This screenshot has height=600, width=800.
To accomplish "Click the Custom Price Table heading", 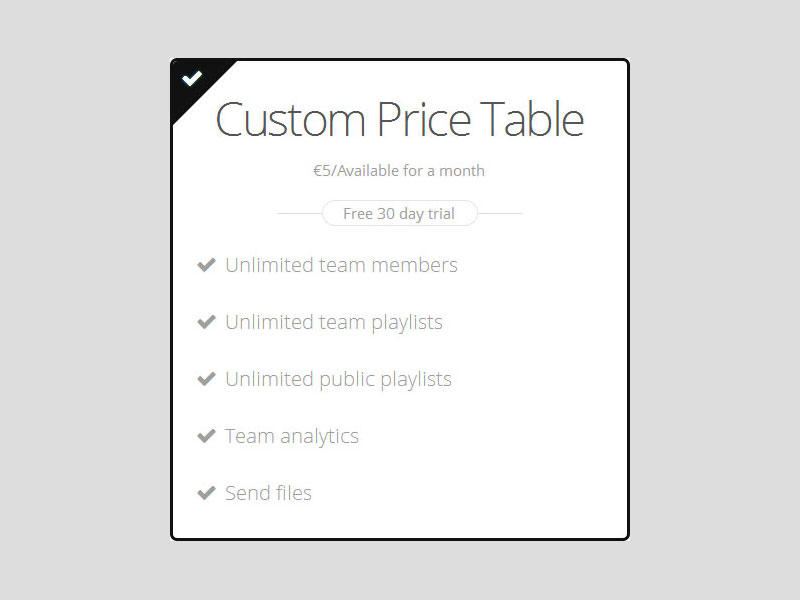I will click(399, 120).
